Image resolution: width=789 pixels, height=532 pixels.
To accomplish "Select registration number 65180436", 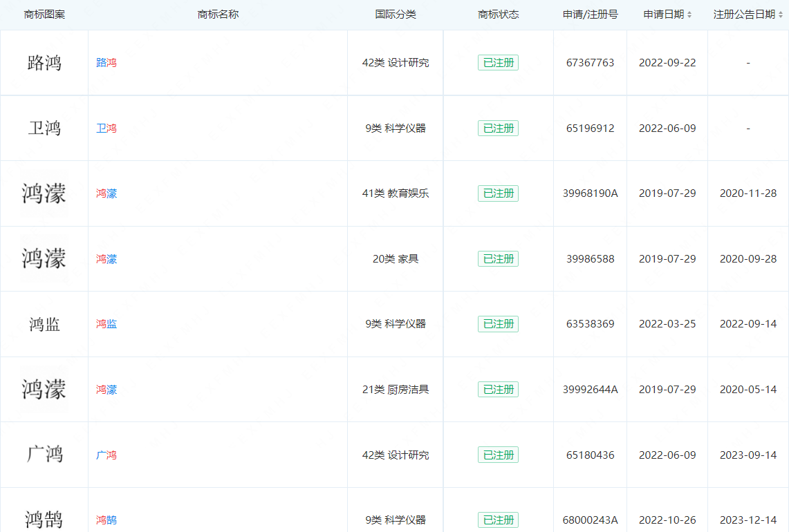I will click(x=591, y=455).
